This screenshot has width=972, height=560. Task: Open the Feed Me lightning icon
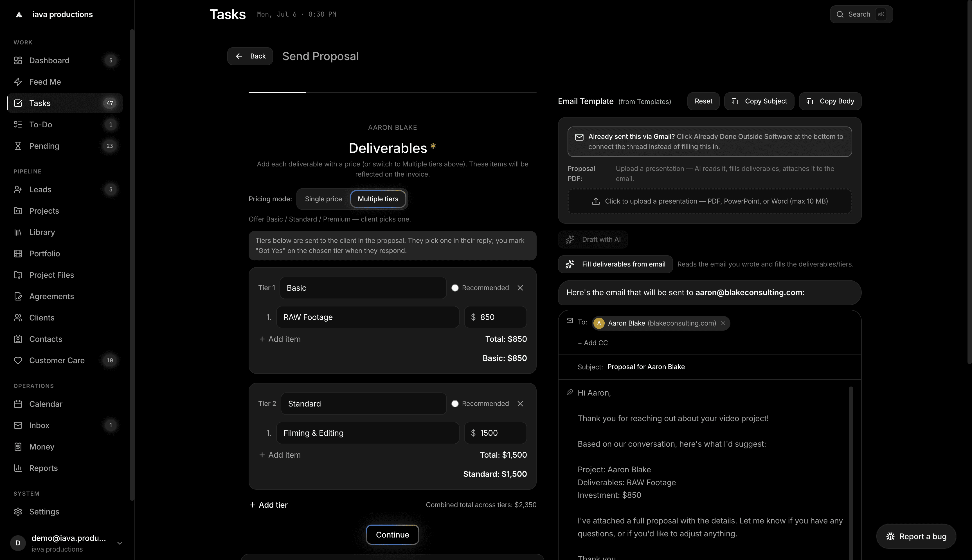(18, 82)
